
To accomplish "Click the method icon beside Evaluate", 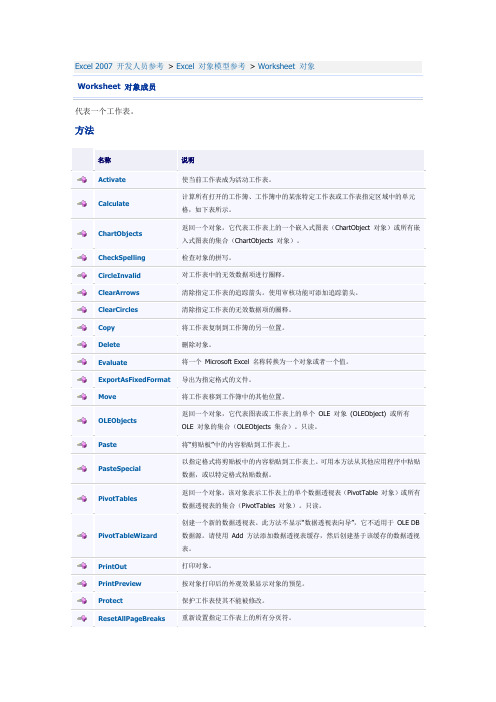I will point(82,362).
